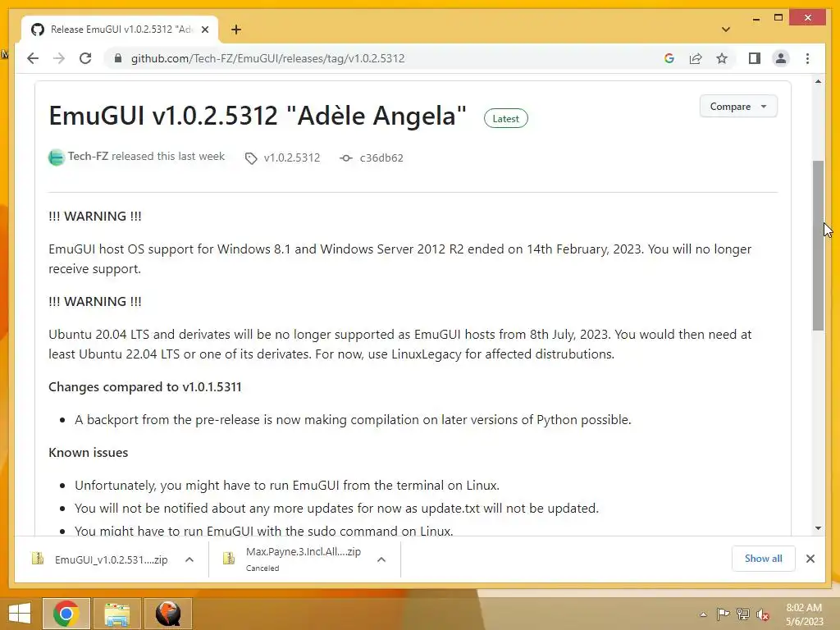Show hidden system tray icons
This screenshot has width=840, height=630.
pyautogui.click(x=703, y=614)
